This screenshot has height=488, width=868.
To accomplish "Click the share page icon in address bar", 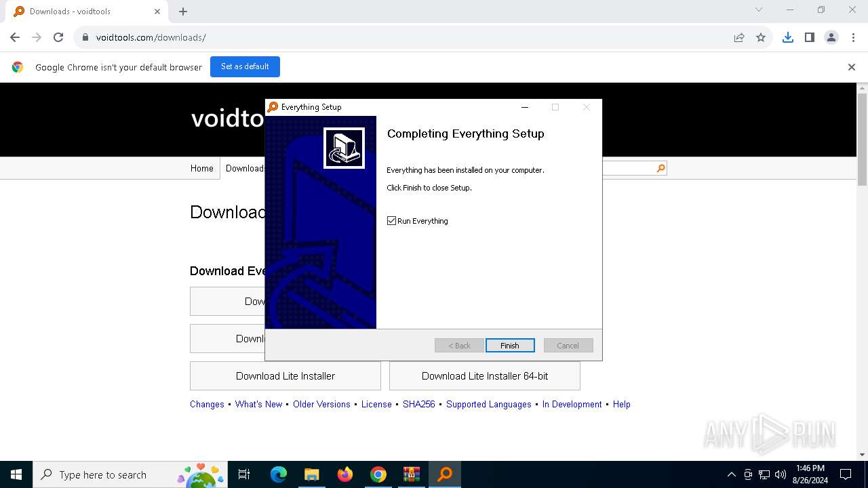I will click(739, 37).
